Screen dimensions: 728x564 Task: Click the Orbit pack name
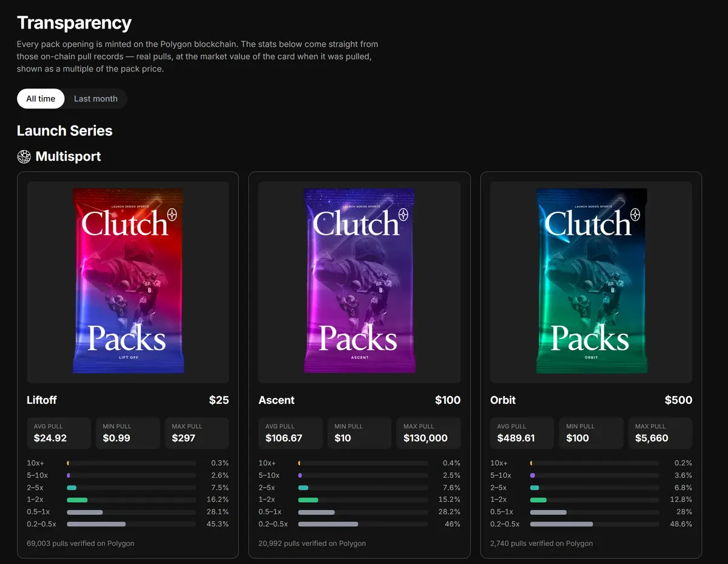[503, 400]
